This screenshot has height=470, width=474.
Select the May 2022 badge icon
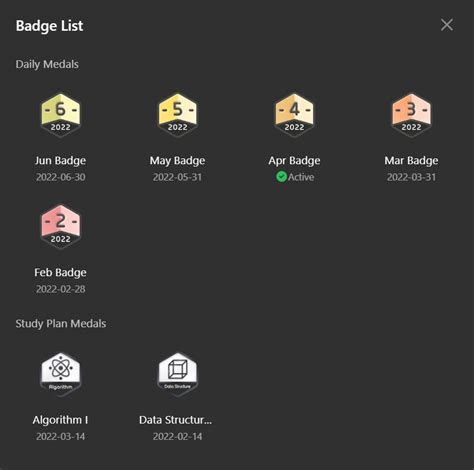[177, 115]
